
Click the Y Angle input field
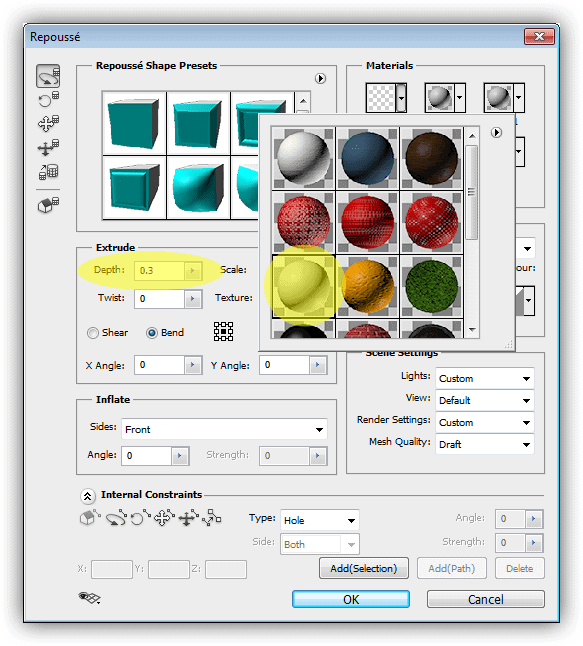pos(284,365)
